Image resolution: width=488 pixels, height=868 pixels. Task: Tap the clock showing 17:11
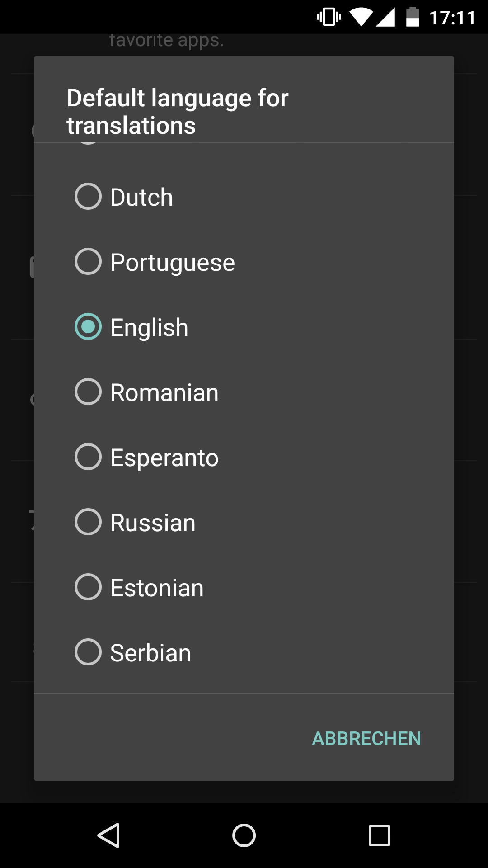click(x=452, y=18)
